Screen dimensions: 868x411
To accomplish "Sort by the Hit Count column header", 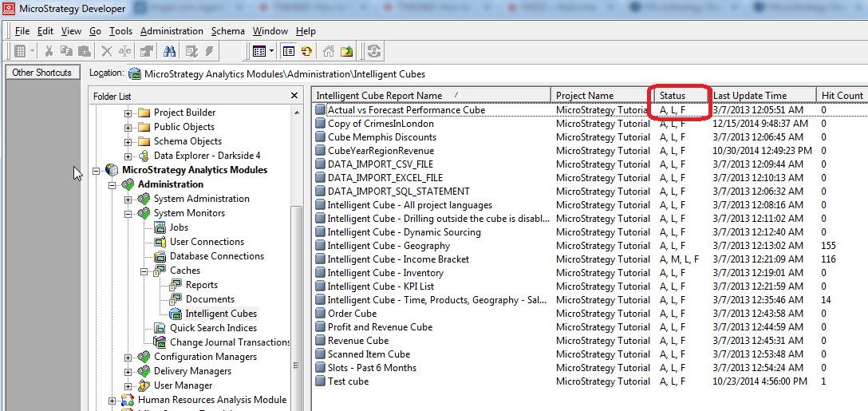I will 842,95.
